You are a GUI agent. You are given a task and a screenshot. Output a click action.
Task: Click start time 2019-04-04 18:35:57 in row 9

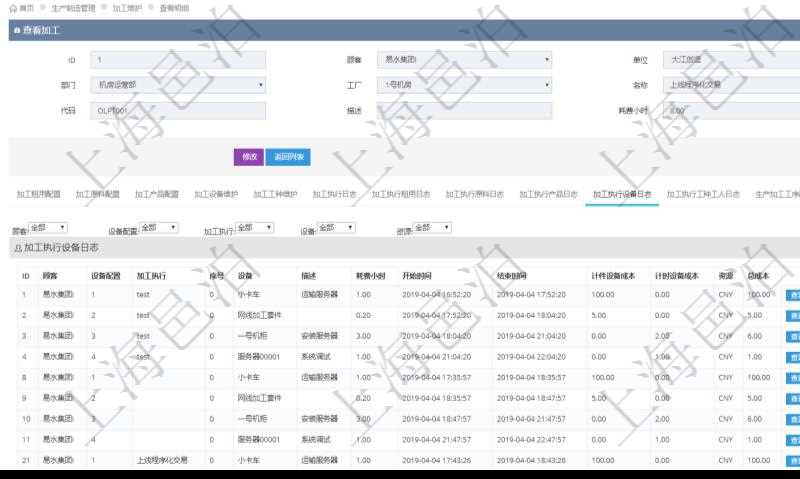click(x=436, y=398)
